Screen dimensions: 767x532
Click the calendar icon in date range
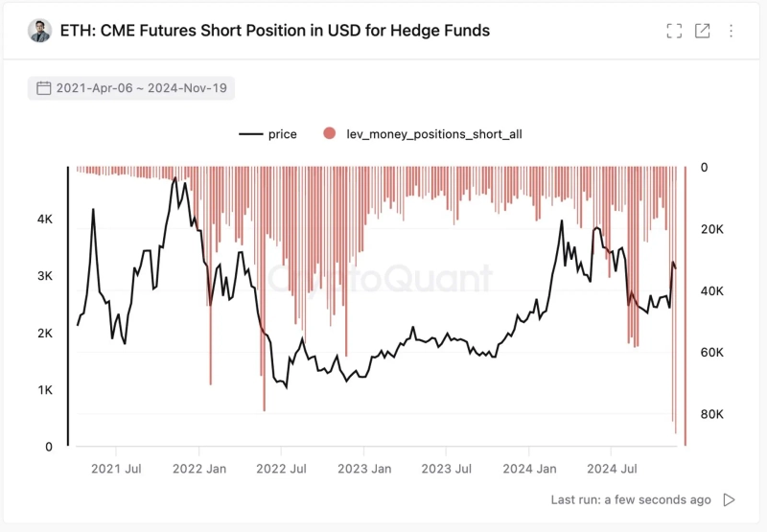(x=43, y=88)
